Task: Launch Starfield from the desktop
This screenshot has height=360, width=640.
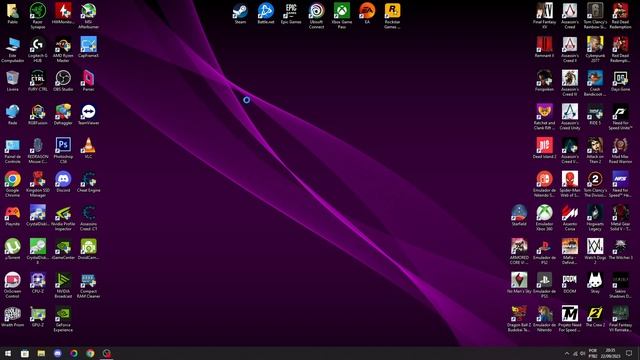Action: coord(519,216)
